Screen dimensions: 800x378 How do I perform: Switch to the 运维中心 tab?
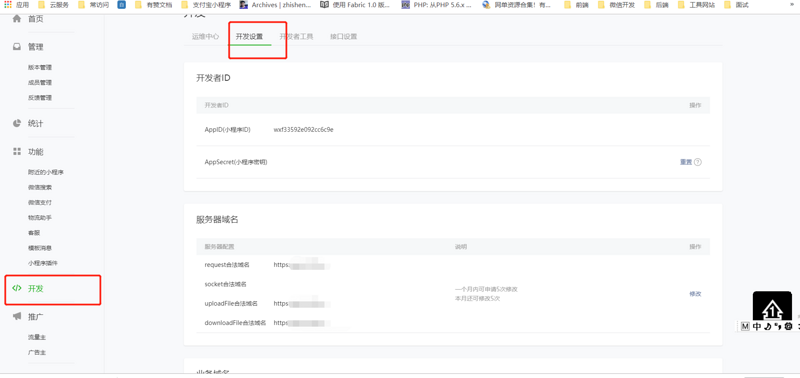pyautogui.click(x=206, y=37)
